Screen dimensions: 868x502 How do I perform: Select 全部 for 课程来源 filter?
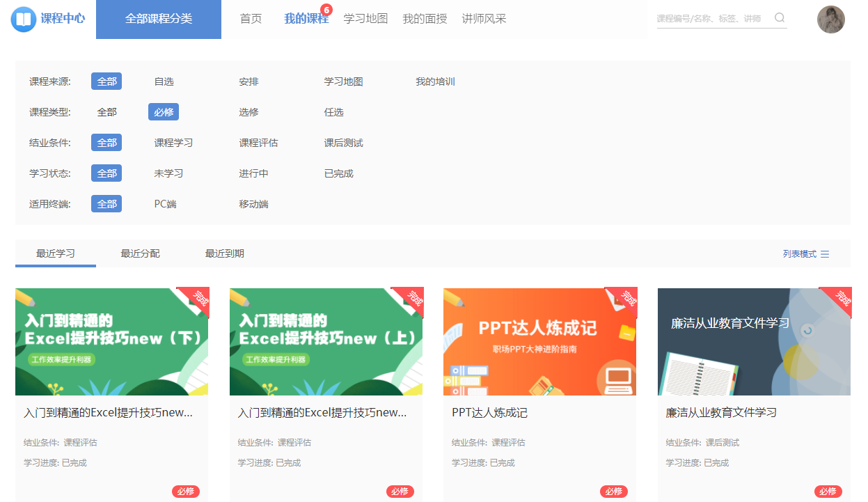(x=106, y=81)
